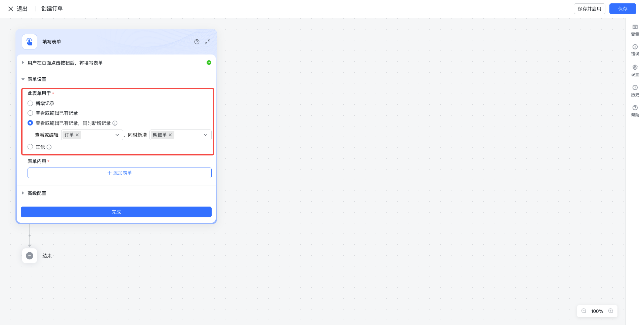Zoom out the canvas

(x=584, y=311)
